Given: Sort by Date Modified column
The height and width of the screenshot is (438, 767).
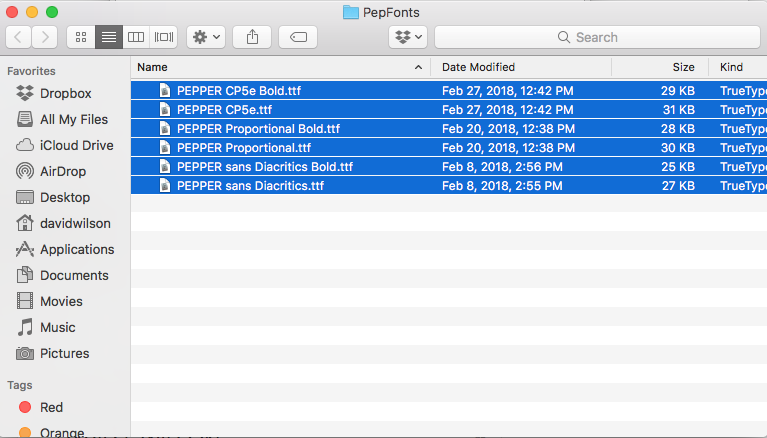Looking at the screenshot, I should tap(521, 67).
